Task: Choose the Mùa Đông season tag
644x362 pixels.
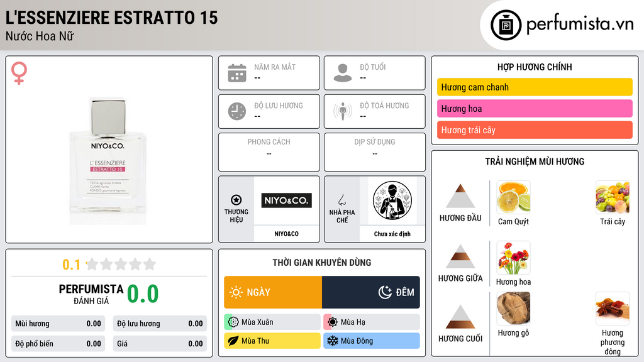Action: click(x=372, y=341)
